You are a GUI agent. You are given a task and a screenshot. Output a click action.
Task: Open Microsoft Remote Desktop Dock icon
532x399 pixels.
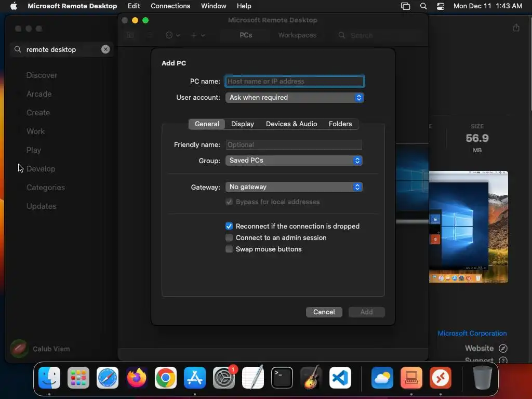441,378
